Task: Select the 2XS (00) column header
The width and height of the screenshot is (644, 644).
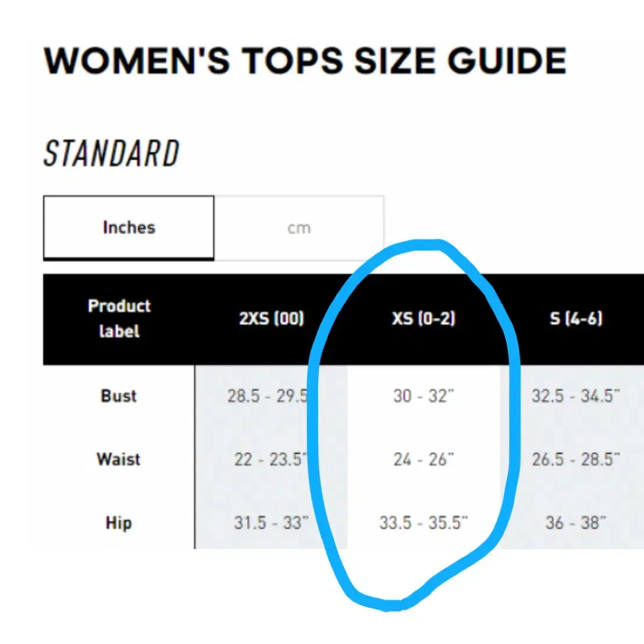Action: coord(271,319)
